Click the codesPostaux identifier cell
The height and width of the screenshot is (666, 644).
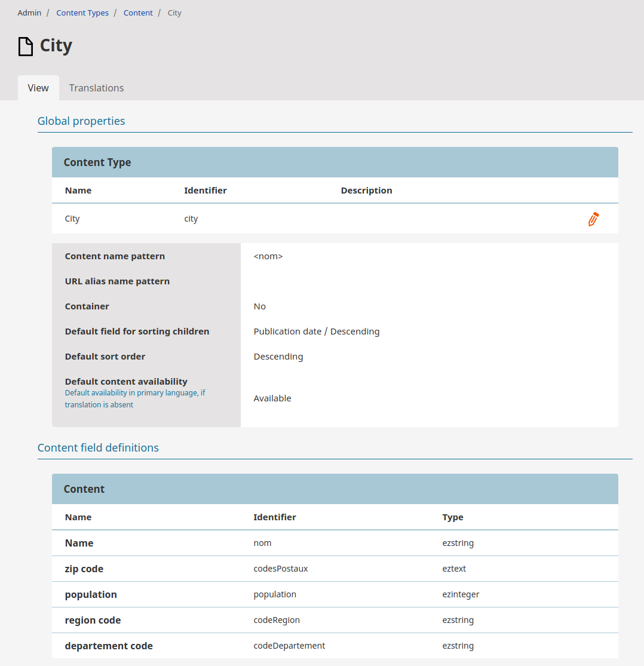click(x=281, y=569)
